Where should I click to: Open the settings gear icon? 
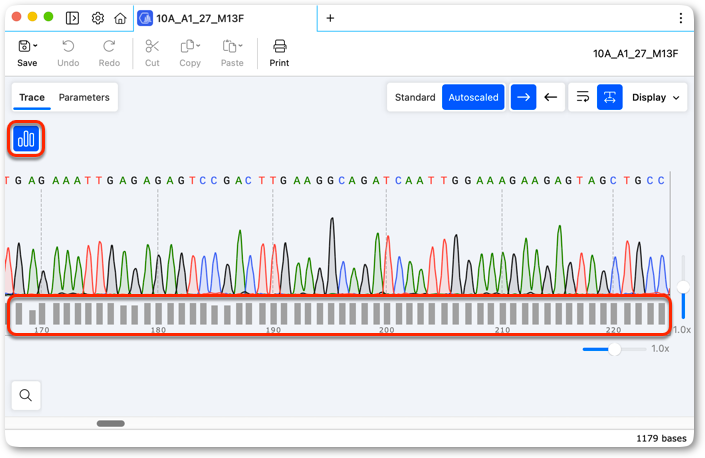[98, 18]
